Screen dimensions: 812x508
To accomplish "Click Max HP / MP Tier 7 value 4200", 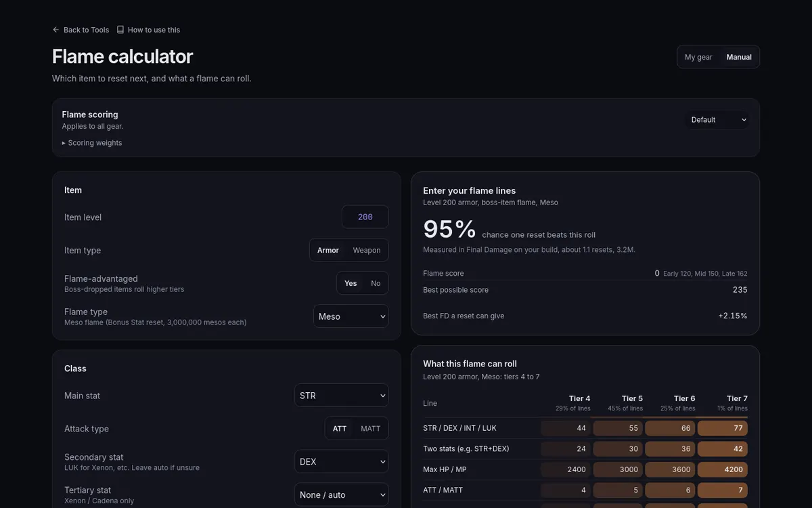I will 723,469.
